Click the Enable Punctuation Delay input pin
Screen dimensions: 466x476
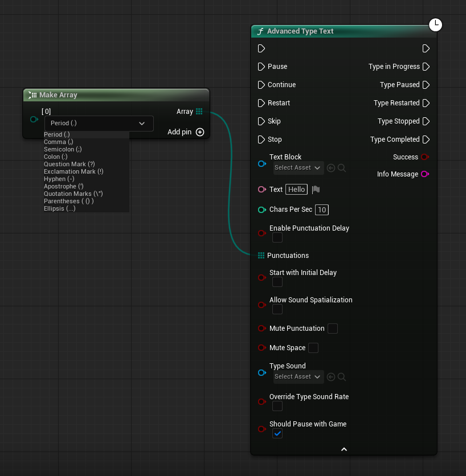(262, 233)
